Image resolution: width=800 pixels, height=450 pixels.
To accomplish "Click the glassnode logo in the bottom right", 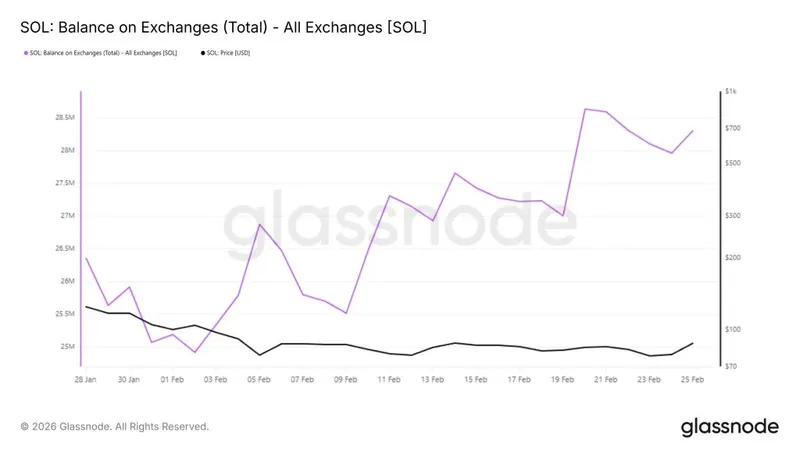I will pos(729,427).
